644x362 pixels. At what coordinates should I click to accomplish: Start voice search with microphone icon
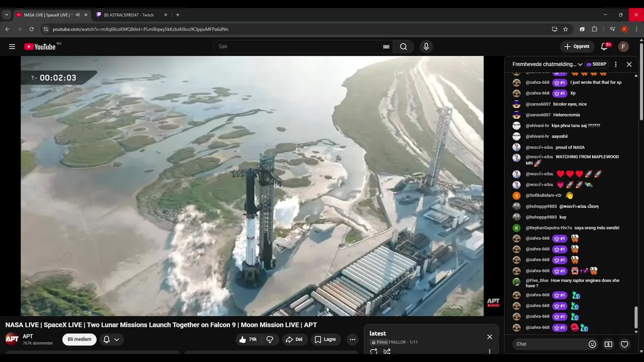426,47
